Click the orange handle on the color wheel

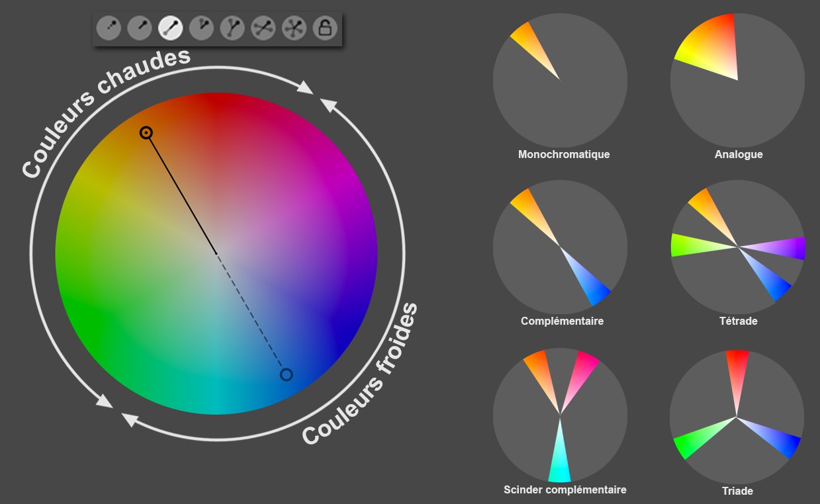(146, 133)
